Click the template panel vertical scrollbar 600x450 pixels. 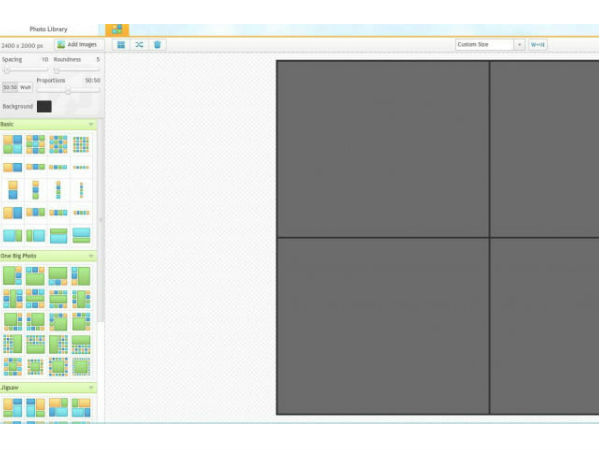101,220
